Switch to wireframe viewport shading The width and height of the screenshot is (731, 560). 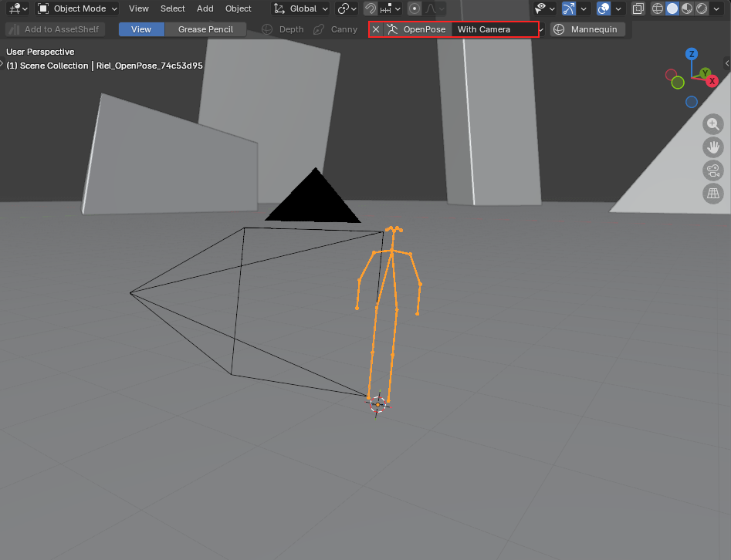658,8
